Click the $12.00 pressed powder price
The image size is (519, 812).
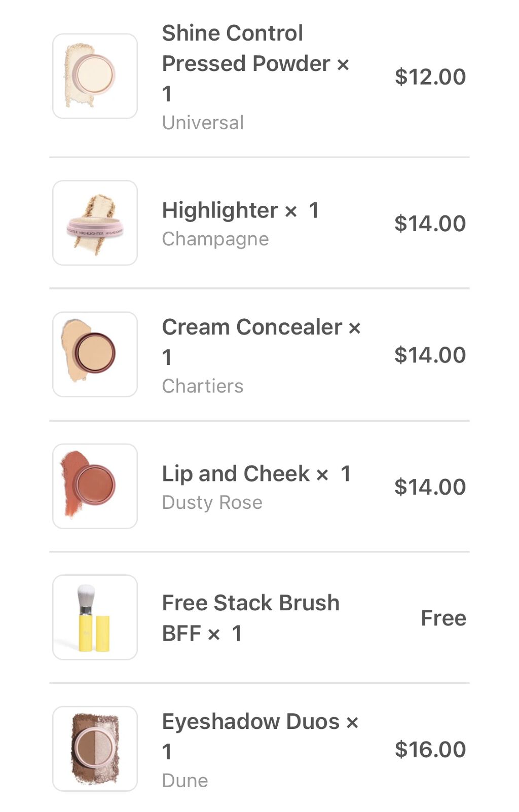pos(430,77)
